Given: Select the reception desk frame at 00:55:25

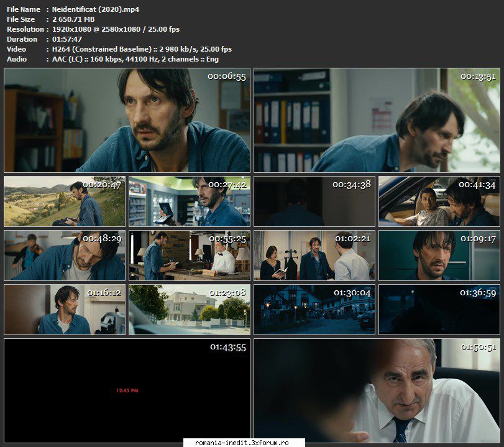Looking at the screenshot, I should 190,256.
